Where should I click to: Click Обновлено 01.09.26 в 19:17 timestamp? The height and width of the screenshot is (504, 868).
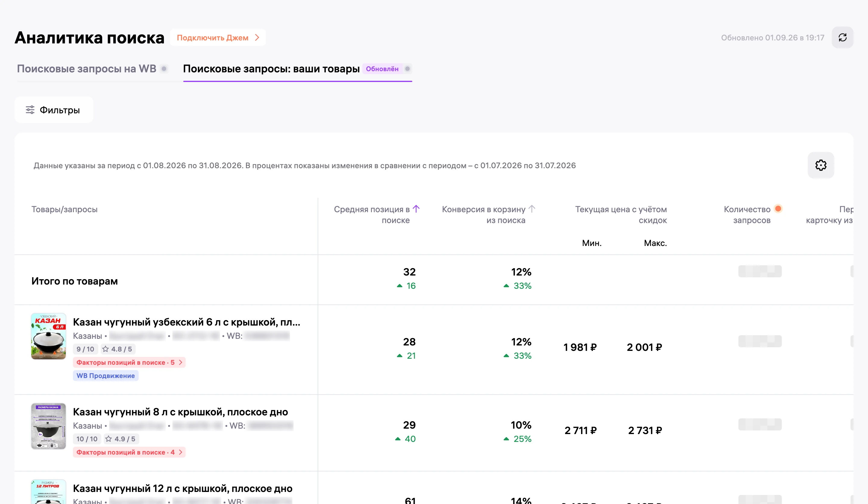(x=772, y=38)
